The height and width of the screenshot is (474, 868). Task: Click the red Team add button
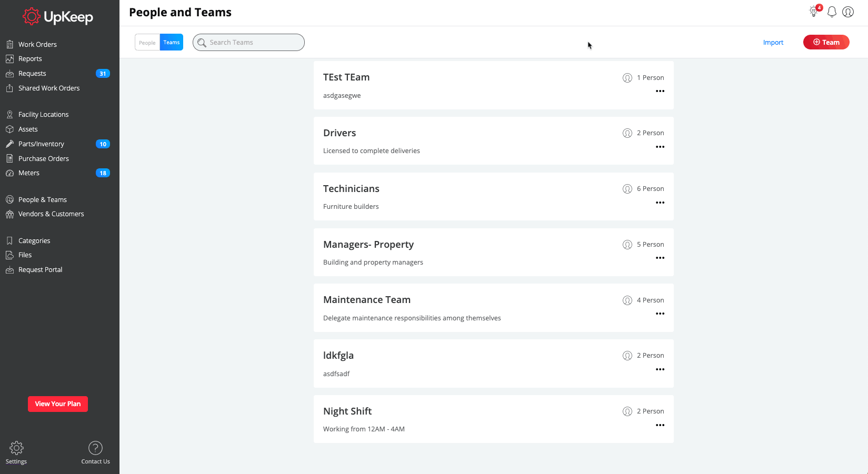(826, 42)
